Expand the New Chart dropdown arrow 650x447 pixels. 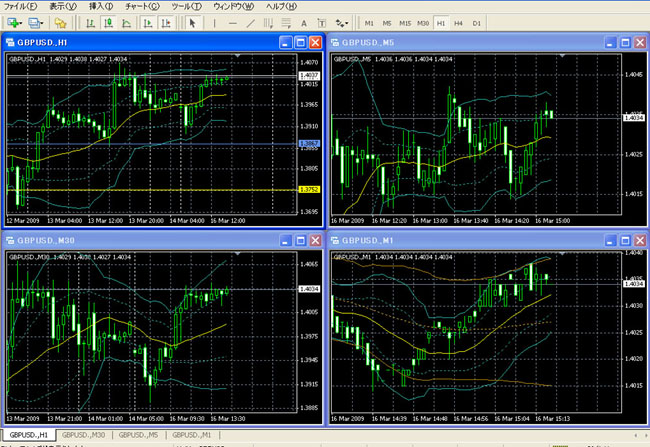pyautogui.click(x=19, y=22)
